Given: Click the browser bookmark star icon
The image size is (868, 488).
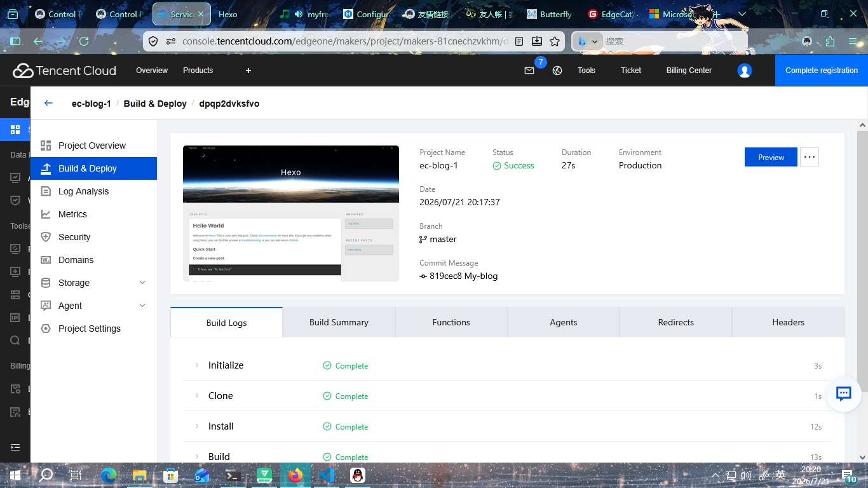Looking at the screenshot, I should pos(555,41).
